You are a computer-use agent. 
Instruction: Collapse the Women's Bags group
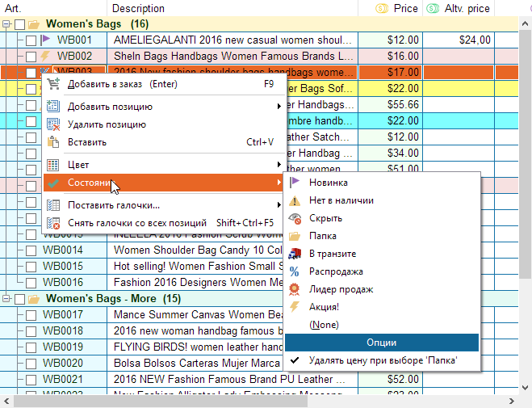pos(6,24)
